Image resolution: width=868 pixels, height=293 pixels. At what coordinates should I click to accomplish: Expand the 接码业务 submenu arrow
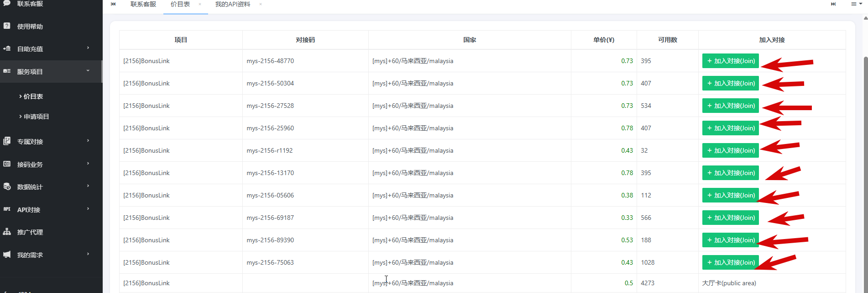88,164
